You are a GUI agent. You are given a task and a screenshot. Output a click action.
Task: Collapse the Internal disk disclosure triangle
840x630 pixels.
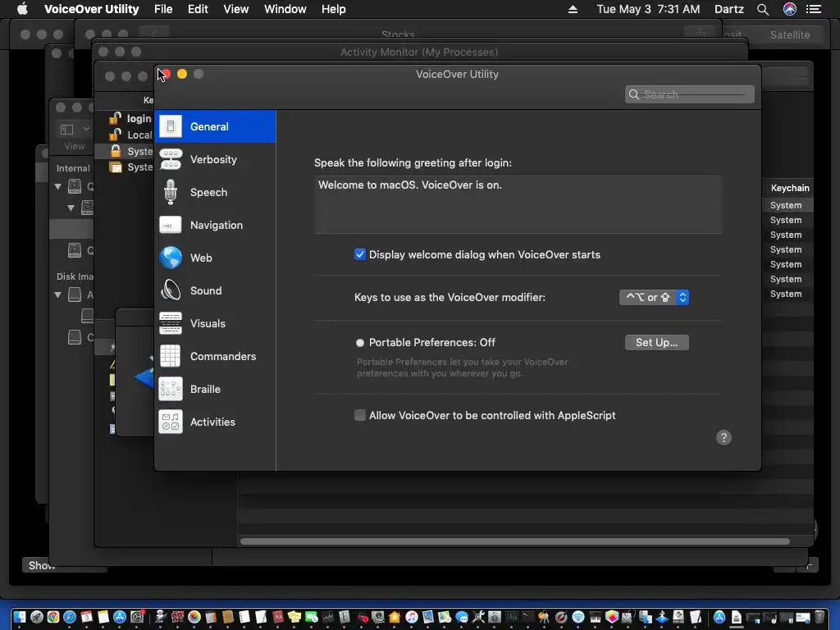point(58,186)
